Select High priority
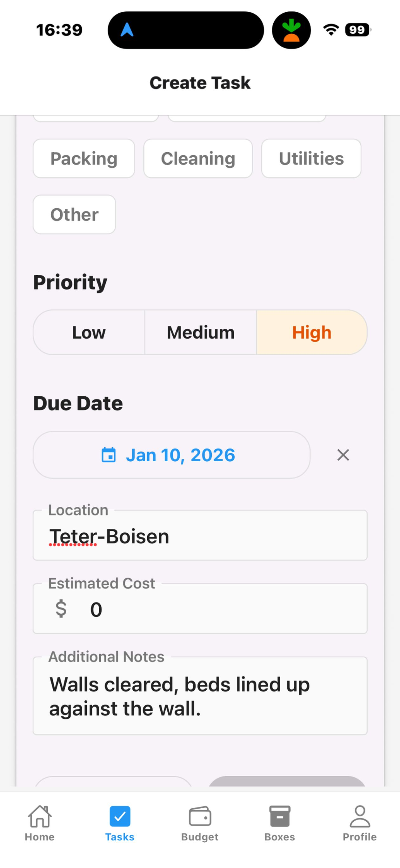 click(312, 332)
